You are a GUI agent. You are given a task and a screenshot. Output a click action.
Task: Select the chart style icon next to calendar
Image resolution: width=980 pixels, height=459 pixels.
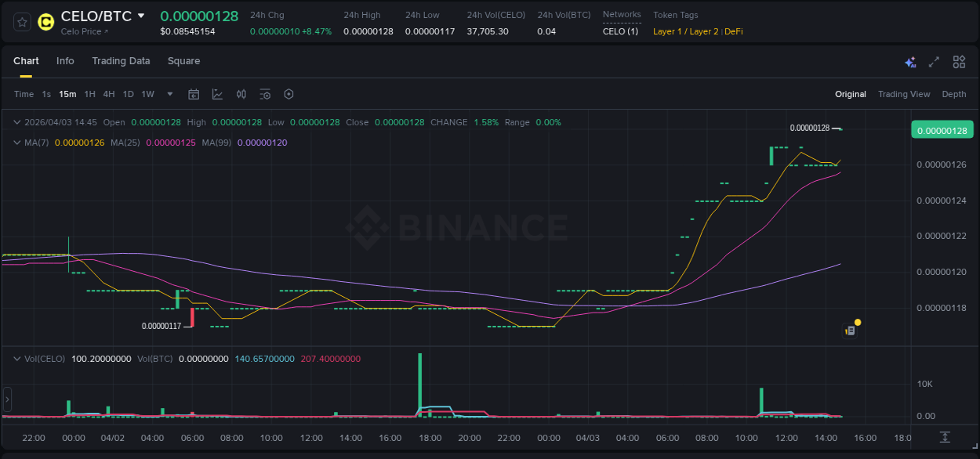(x=217, y=94)
